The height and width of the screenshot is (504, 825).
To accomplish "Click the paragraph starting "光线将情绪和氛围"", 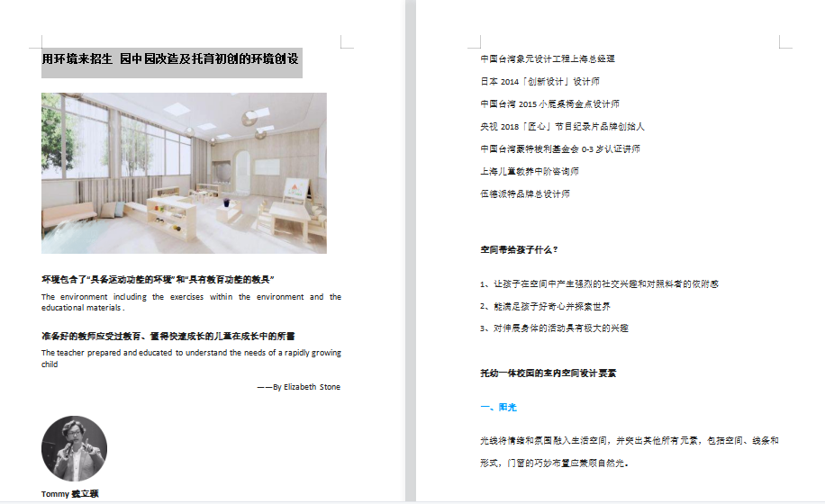I will (629, 441).
